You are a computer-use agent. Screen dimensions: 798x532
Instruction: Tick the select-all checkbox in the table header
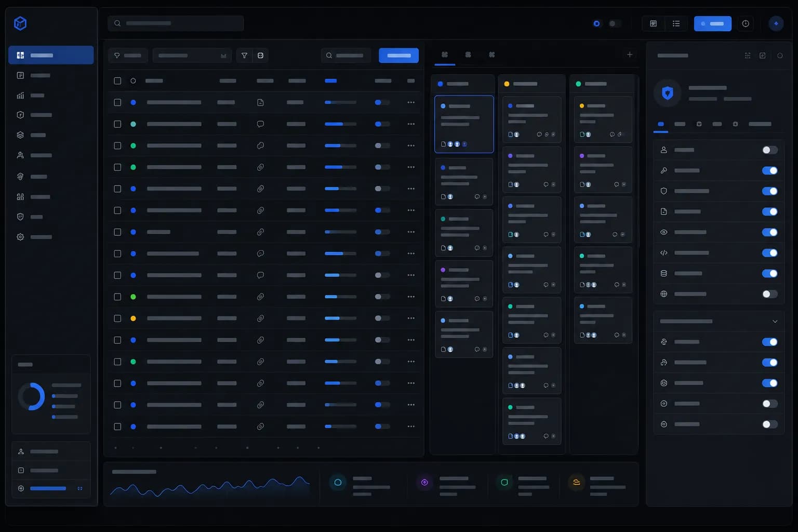[x=117, y=81]
